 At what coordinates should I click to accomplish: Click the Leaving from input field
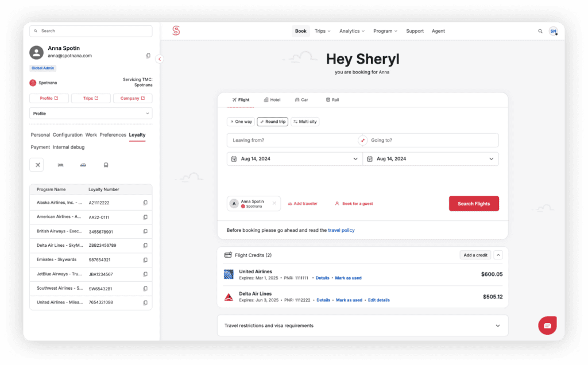(276, 139)
